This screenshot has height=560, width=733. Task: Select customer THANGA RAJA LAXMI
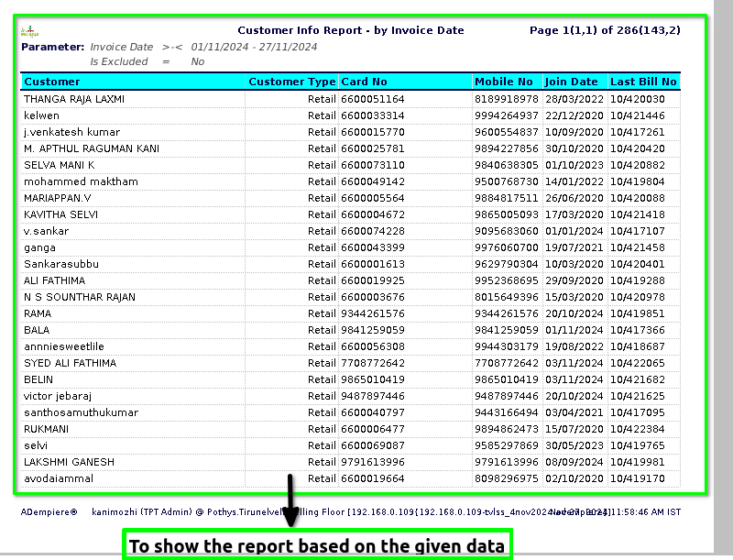pyautogui.click(x=74, y=99)
